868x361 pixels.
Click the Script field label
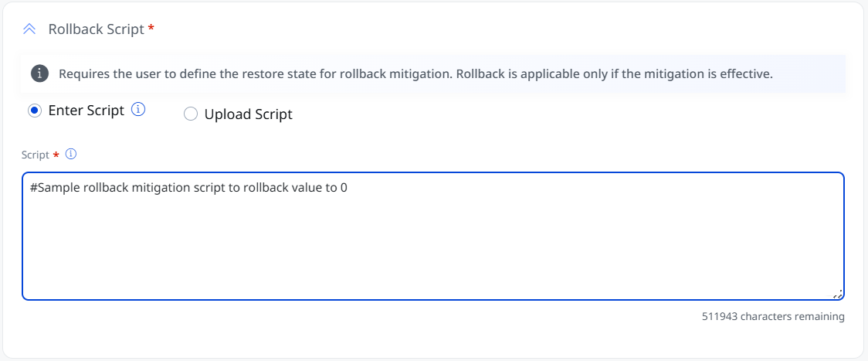pos(36,155)
